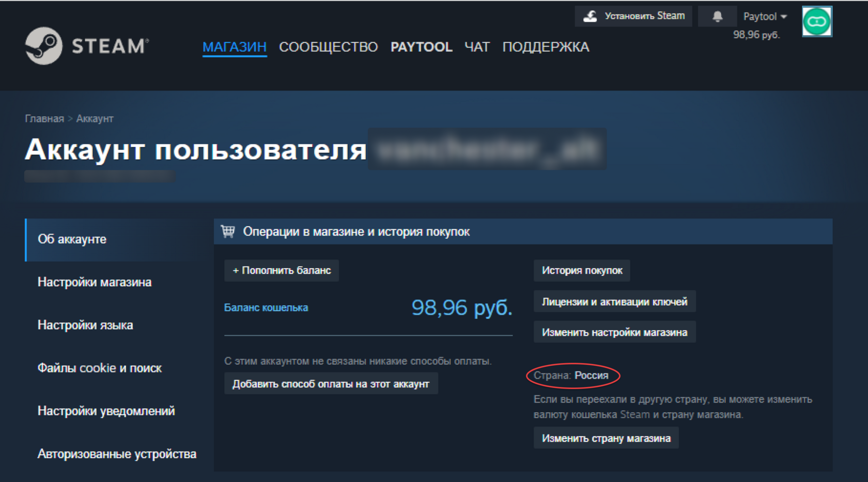Click the Установить Steam button
The height and width of the screenshot is (482, 868).
633,16
